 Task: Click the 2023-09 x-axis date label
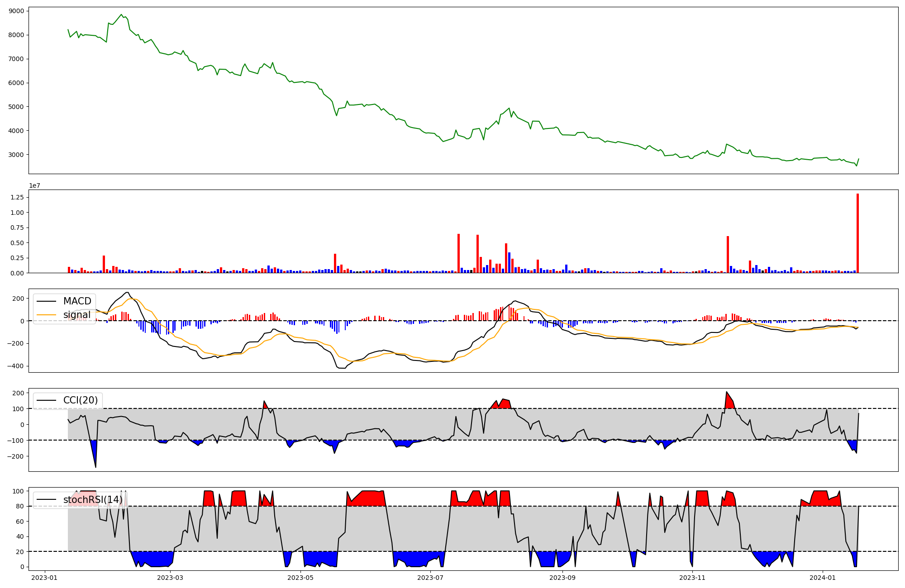(x=562, y=577)
